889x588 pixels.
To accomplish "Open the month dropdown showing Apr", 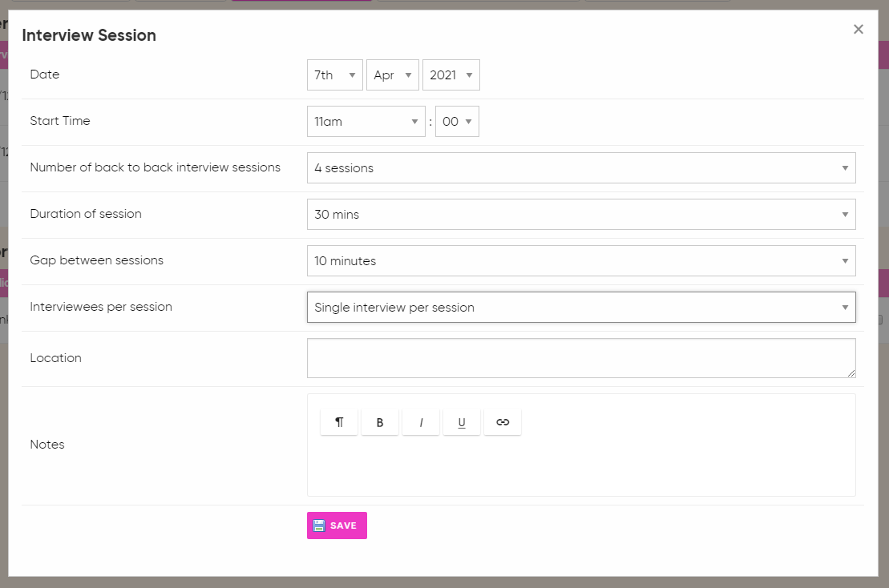I will tap(393, 75).
